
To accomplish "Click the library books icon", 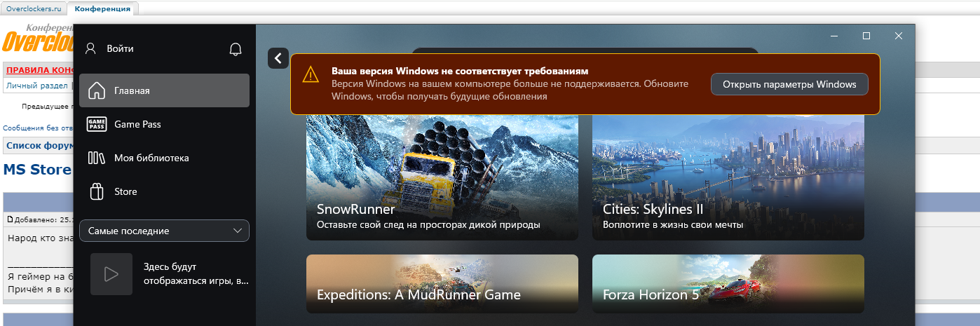I will click(x=97, y=158).
